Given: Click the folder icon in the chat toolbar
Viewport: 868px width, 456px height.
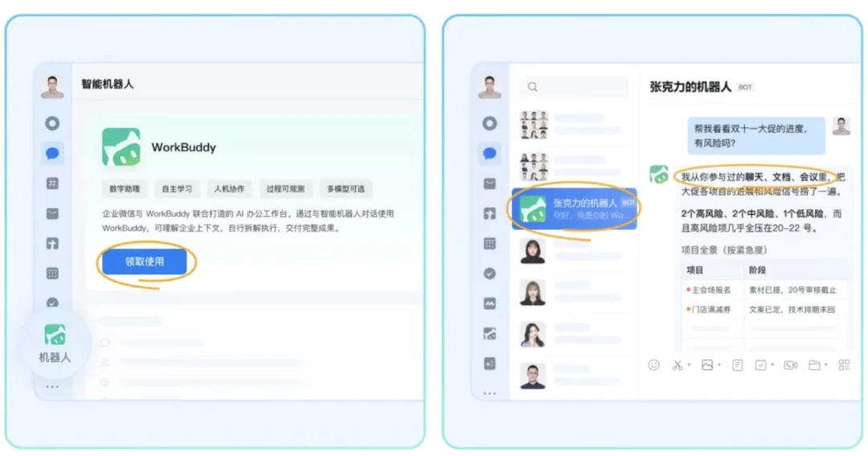Looking at the screenshot, I should (x=814, y=365).
